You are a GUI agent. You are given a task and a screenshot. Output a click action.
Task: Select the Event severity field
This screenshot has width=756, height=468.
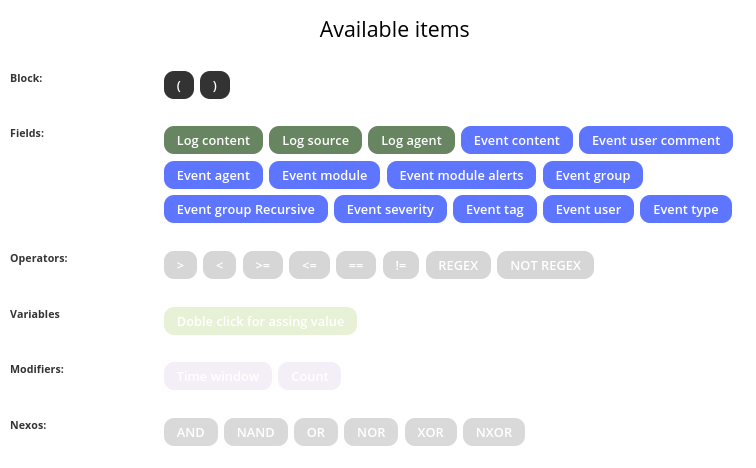[390, 209]
